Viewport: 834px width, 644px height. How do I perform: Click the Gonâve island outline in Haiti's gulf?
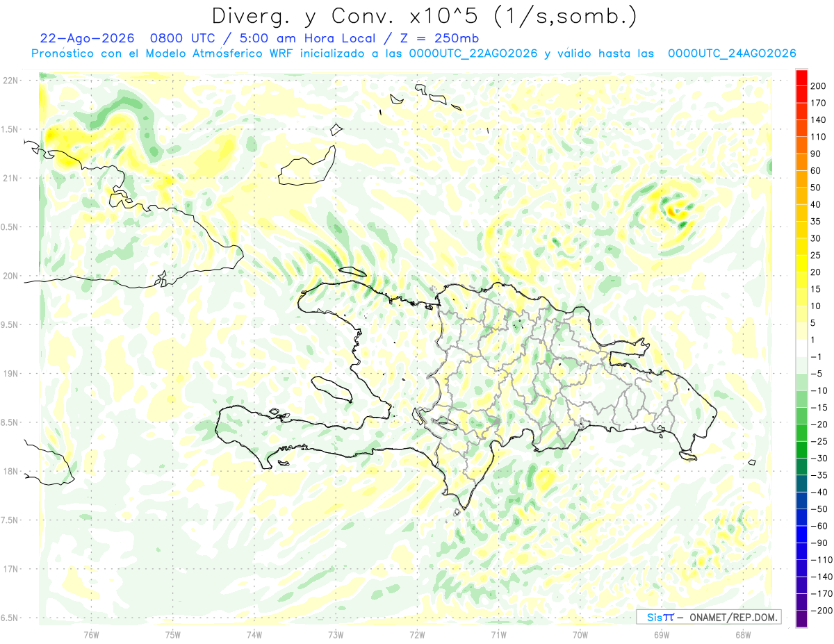332,389
